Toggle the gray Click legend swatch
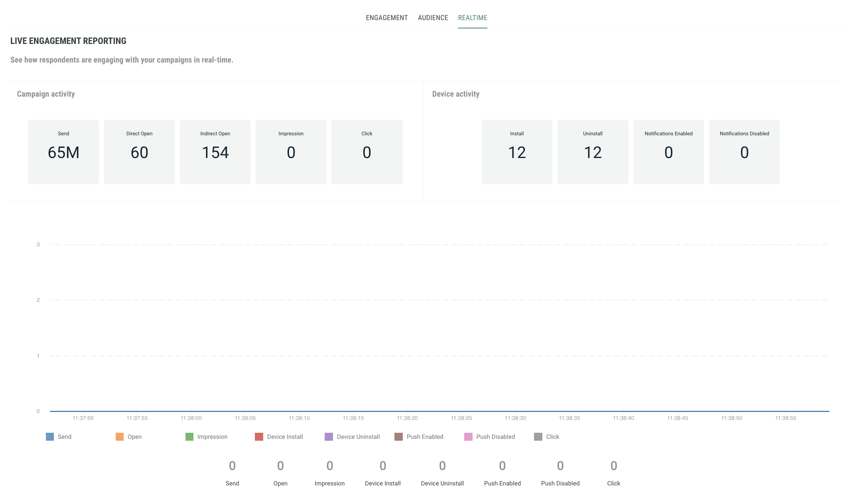 point(538,437)
